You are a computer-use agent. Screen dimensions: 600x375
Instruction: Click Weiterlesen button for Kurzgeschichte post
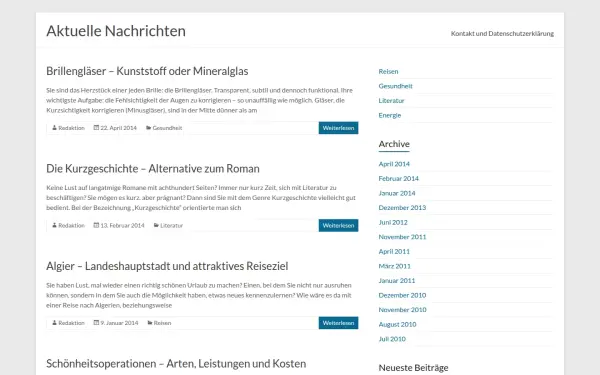coord(338,225)
